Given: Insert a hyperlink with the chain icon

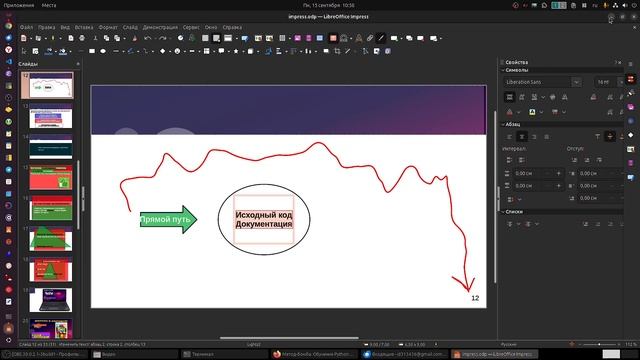Looking at the screenshot, I should [x=370, y=38].
